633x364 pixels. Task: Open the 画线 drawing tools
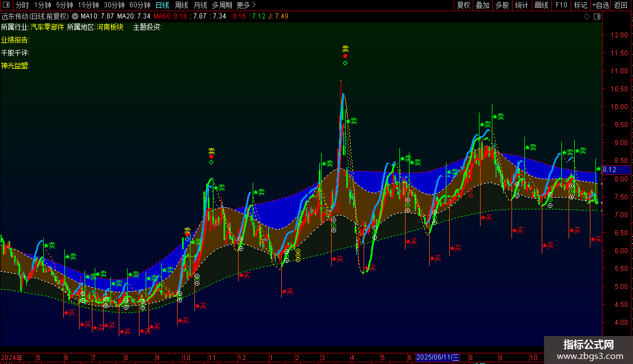click(x=541, y=5)
